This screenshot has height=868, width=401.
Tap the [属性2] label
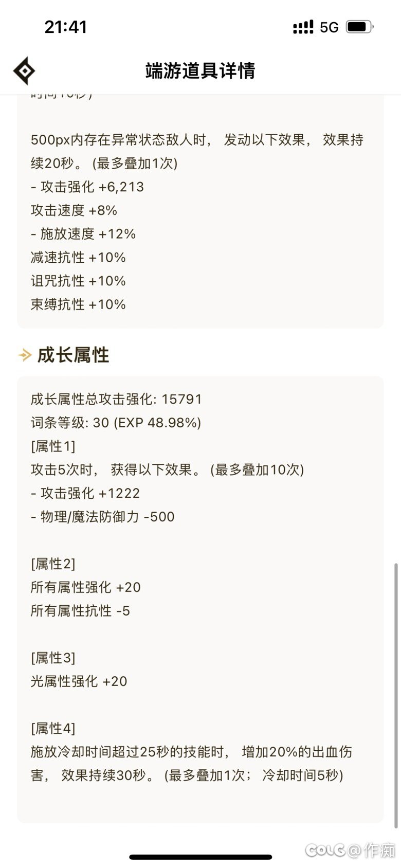(x=53, y=564)
